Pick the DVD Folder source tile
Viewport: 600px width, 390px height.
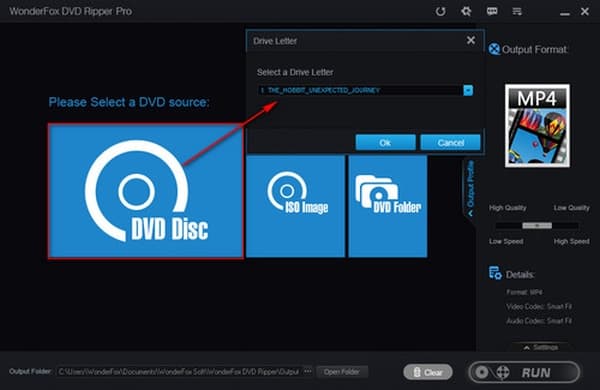pyautogui.click(x=388, y=206)
